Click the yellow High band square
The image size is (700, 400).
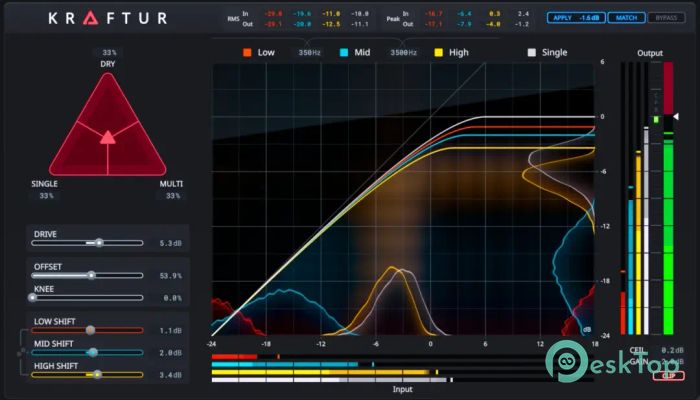[438, 51]
